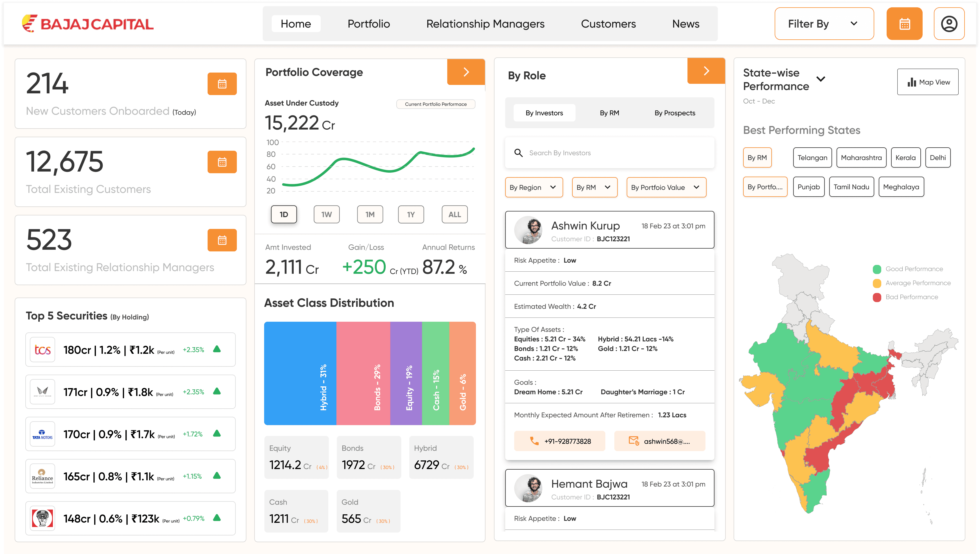Select the 1W time range toggle
The height and width of the screenshot is (554, 980).
(x=326, y=214)
